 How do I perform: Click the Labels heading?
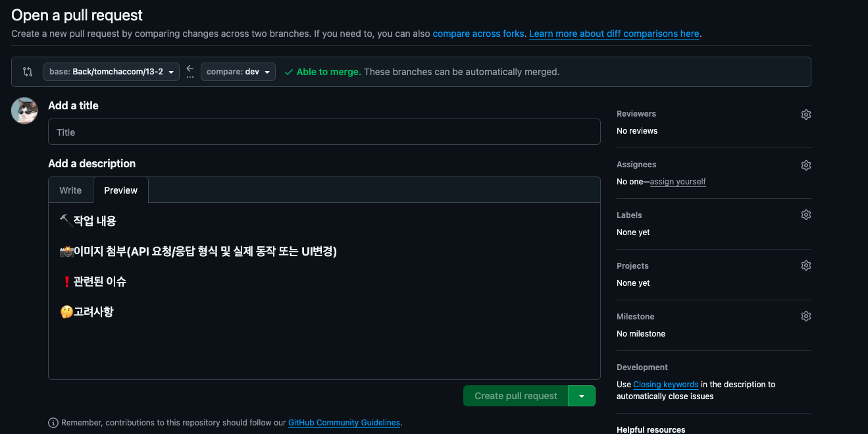click(629, 215)
